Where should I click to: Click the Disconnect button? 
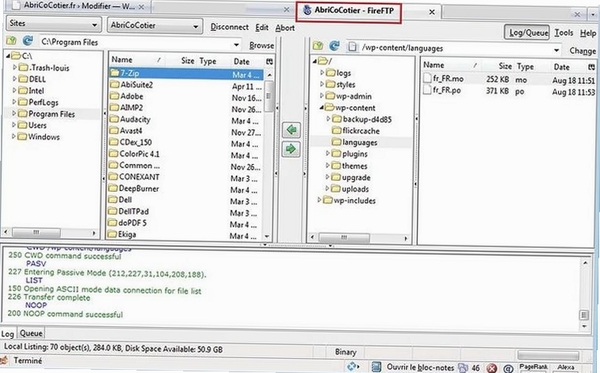(229, 27)
